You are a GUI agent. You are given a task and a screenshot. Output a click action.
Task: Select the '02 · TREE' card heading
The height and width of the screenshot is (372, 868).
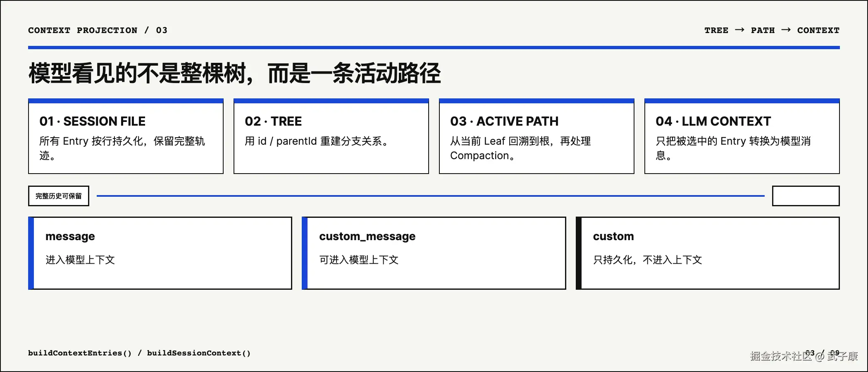273,121
